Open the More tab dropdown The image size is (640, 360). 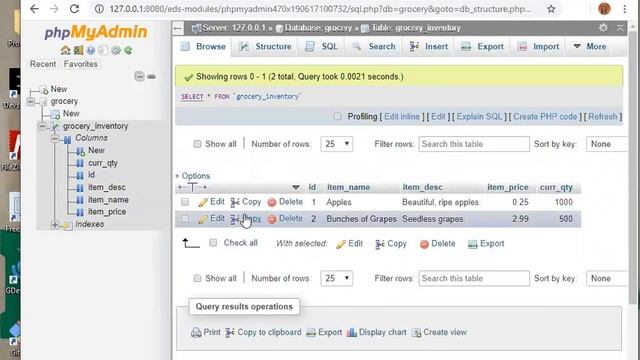click(x=590, y=47)
